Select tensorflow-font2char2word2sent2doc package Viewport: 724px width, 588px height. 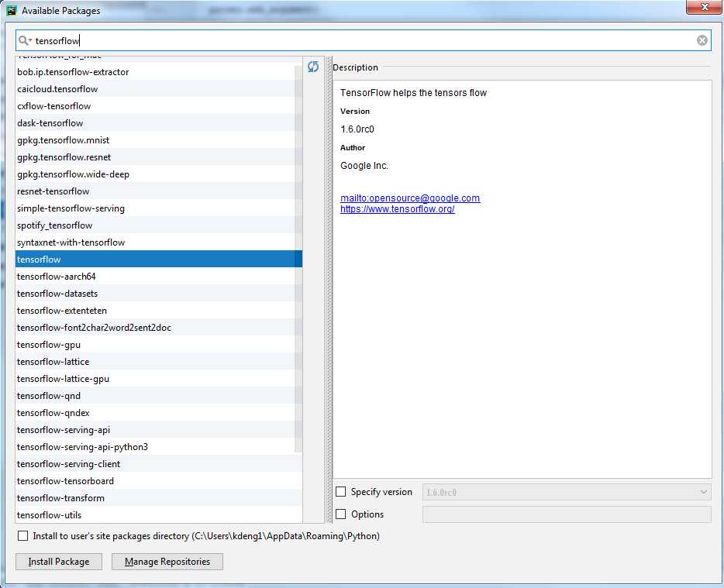click(x=159, y=328)
